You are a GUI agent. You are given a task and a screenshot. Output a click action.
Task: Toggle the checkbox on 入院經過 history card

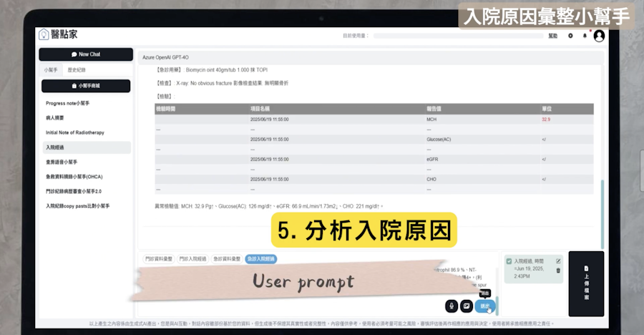pos(509,261)
